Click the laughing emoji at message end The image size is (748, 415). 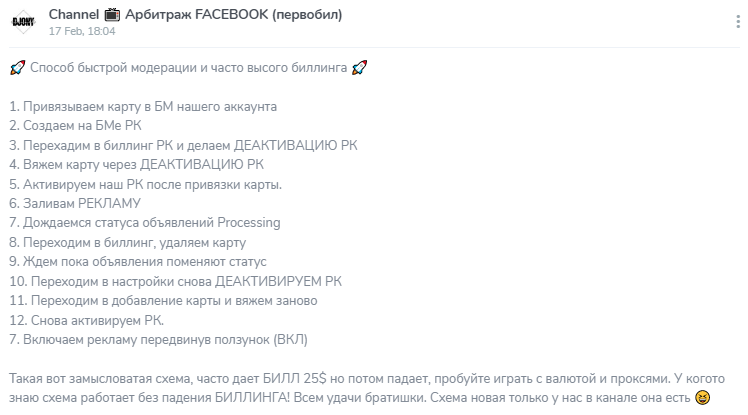(x=702, y=397)
